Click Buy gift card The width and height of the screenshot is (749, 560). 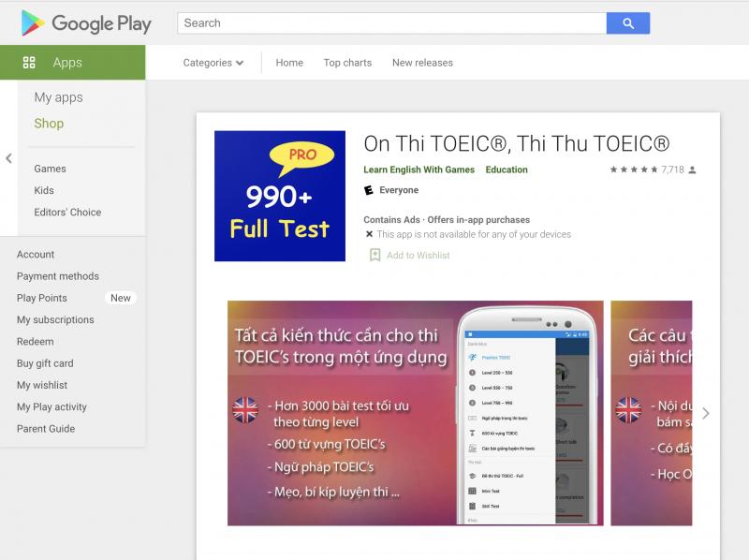point(45,363)
